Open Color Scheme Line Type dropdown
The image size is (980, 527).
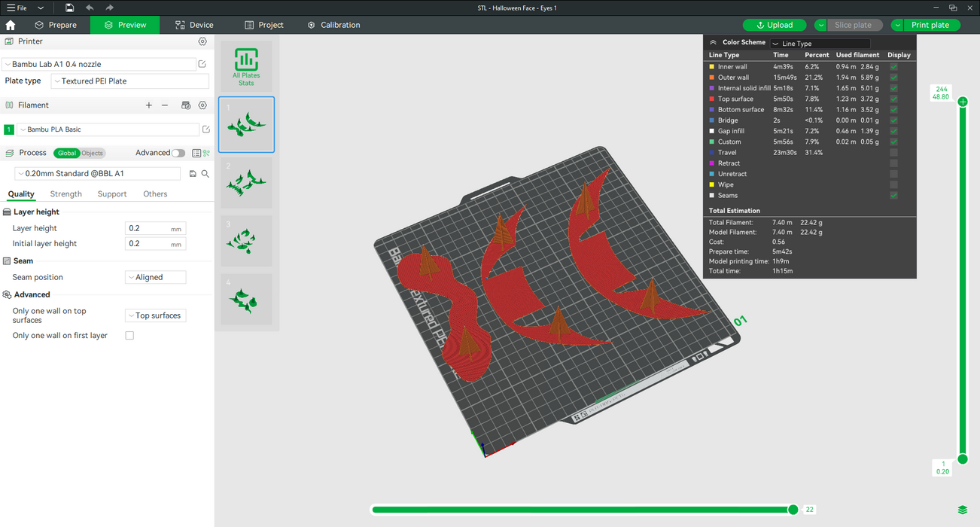click(x=820, y=44)
